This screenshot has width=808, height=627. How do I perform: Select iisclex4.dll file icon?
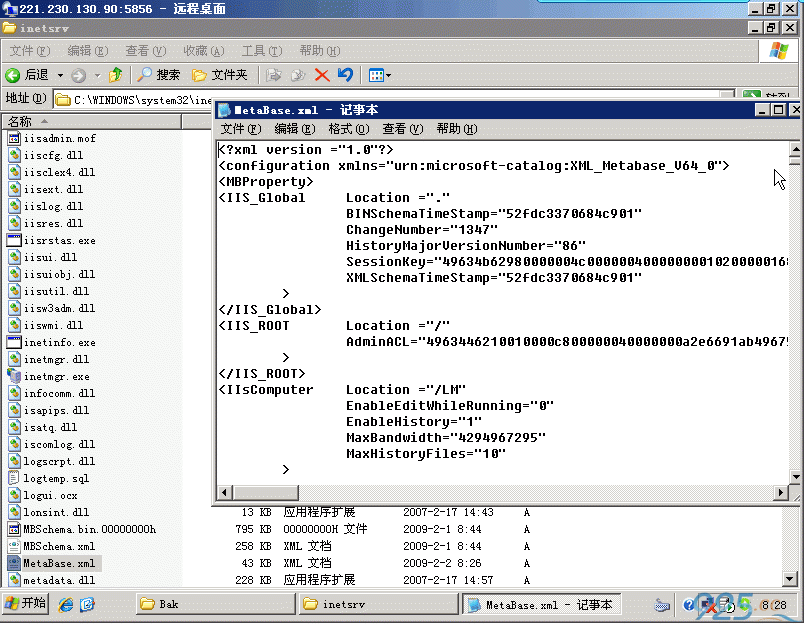14,173
